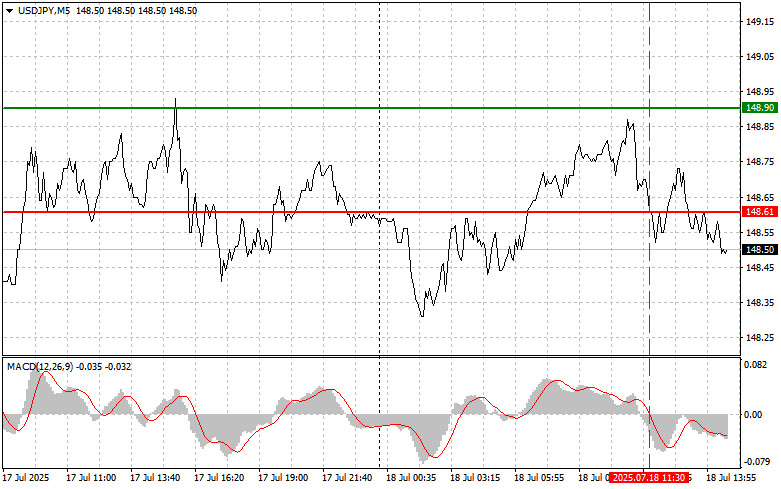Click the 17 Jul 11:00 time axis label
The height and width of the screenshot is (489, 781).
91,478
